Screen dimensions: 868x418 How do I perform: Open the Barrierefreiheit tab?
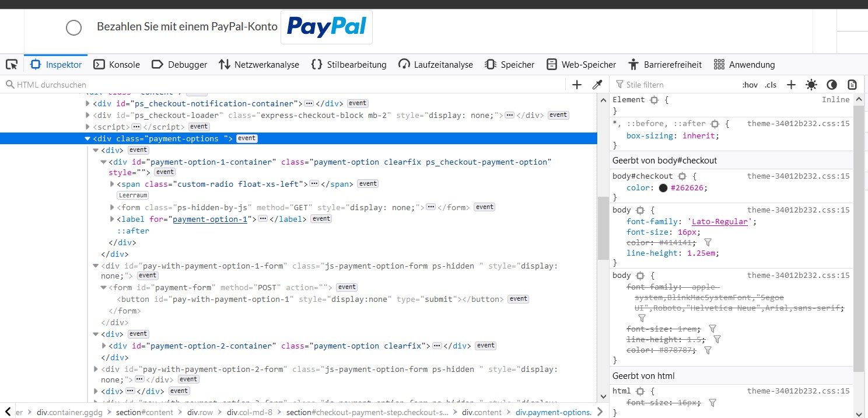[665, 64]
